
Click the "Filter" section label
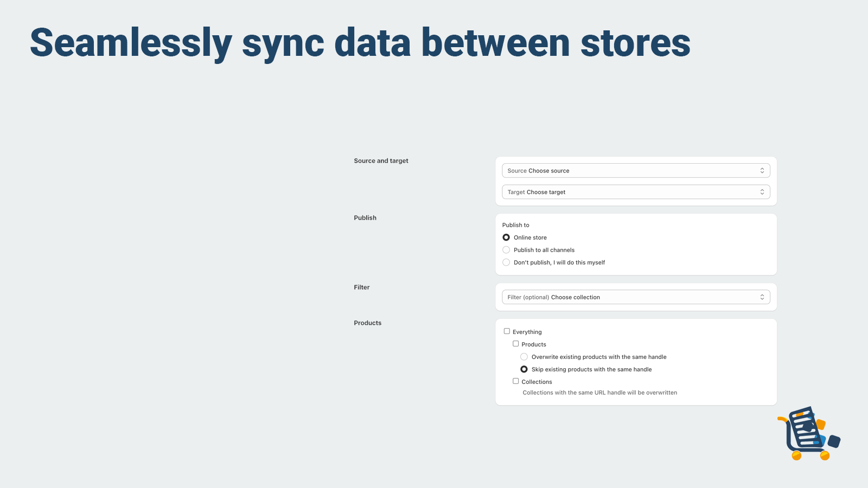click(x=361, y=287)
